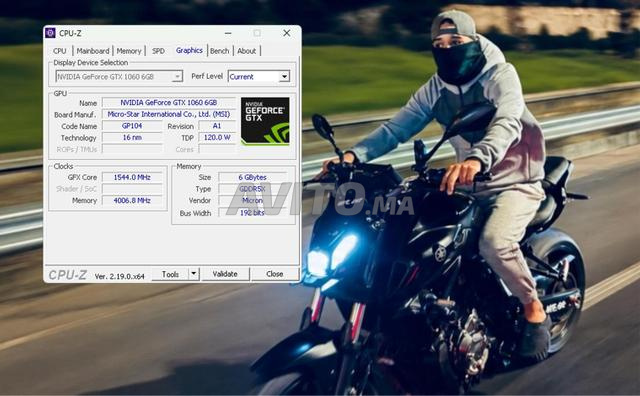Switch to the CPU tab

pyautogui.click(x=60, y=51)
